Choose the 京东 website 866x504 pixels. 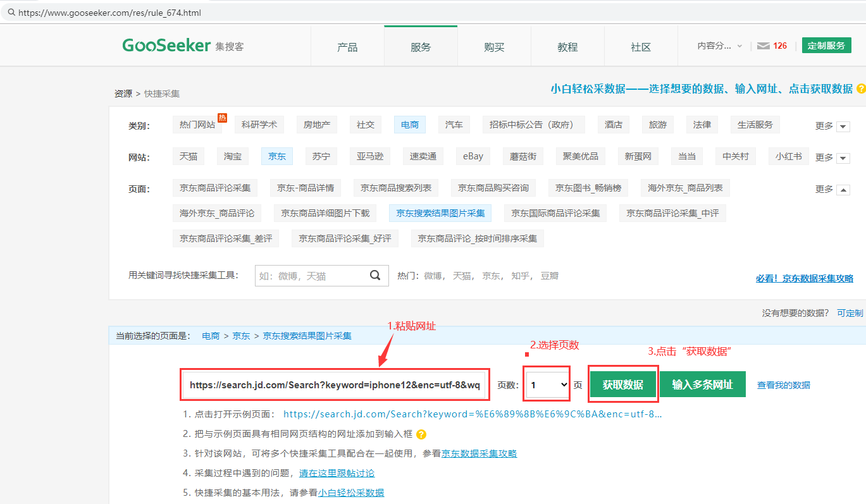[277, 156]
